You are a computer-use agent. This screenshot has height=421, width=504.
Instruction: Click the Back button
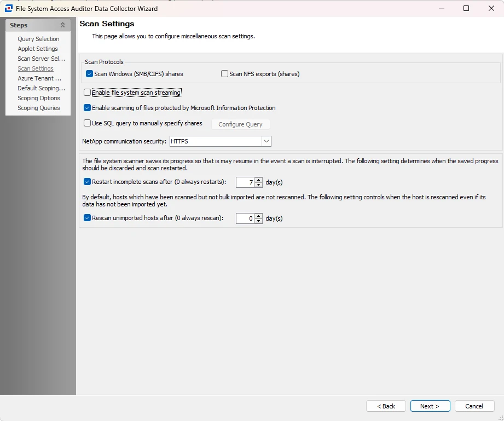(386, 406)
